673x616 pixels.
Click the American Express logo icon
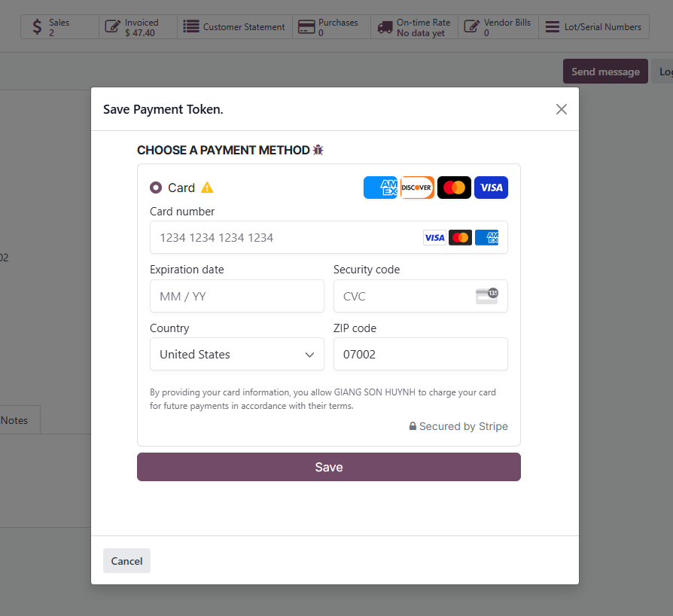380,188
